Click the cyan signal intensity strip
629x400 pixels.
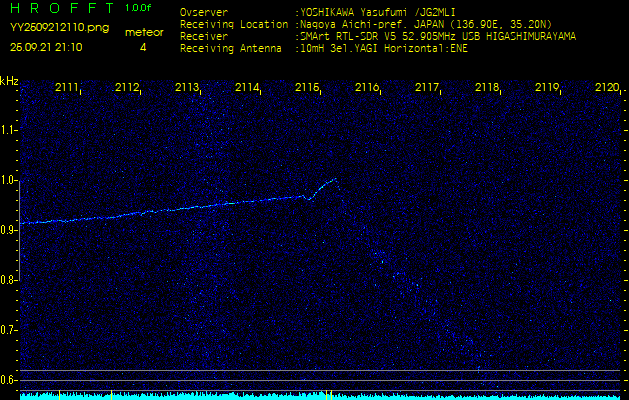click(x=321, y=397)
